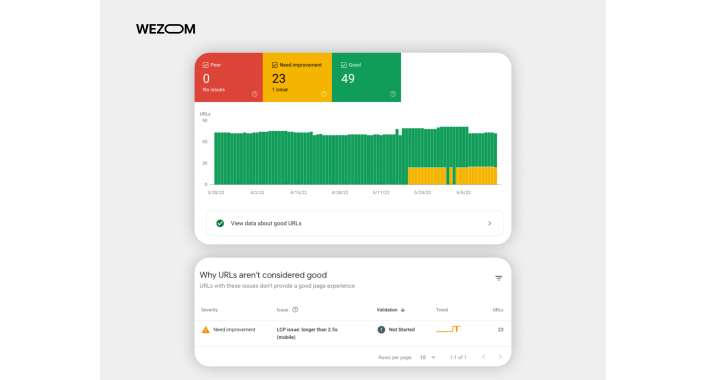Click the Good green summary card
Screen dimensions: 707x380
click(x=366, y=78)
